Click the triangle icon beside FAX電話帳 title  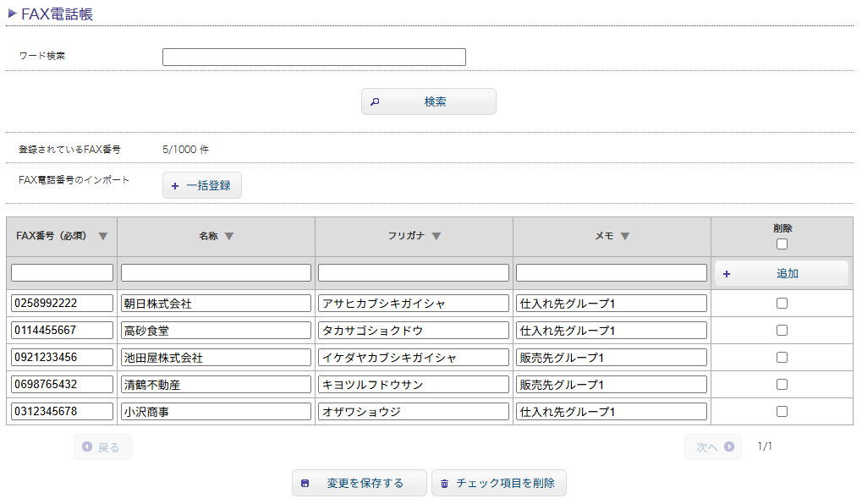click(14, 13)
